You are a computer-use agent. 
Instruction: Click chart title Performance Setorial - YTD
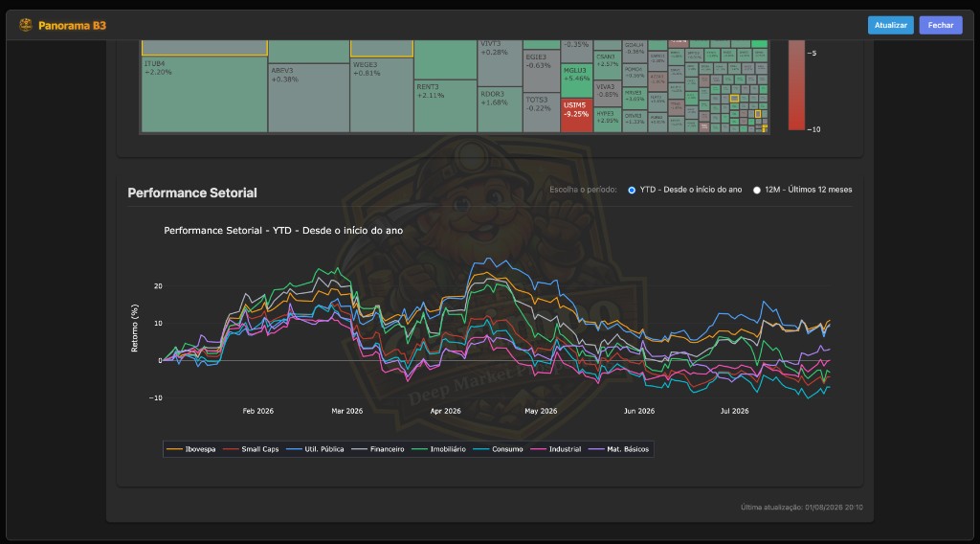[x=283, y=230]
